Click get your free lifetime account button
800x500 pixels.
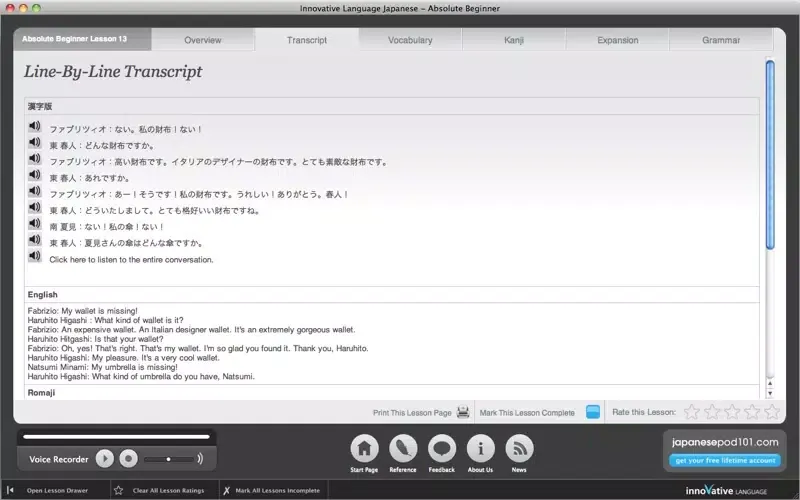725,460
